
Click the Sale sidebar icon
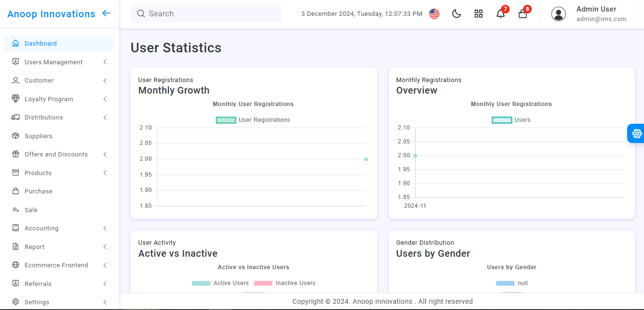(15, 210)
